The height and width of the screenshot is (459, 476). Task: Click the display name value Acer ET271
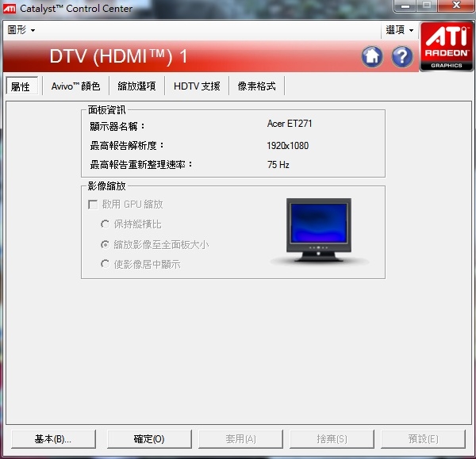pos(290,124)
